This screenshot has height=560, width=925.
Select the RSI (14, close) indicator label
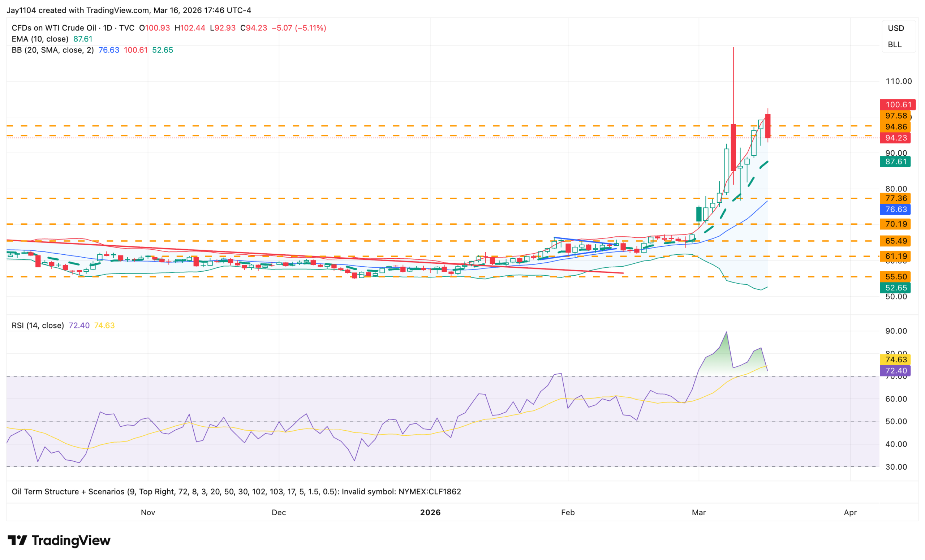point(38,326)
